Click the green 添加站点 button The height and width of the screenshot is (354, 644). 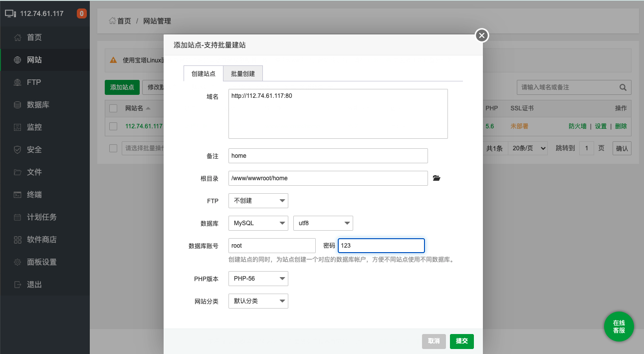pos(122,87)
